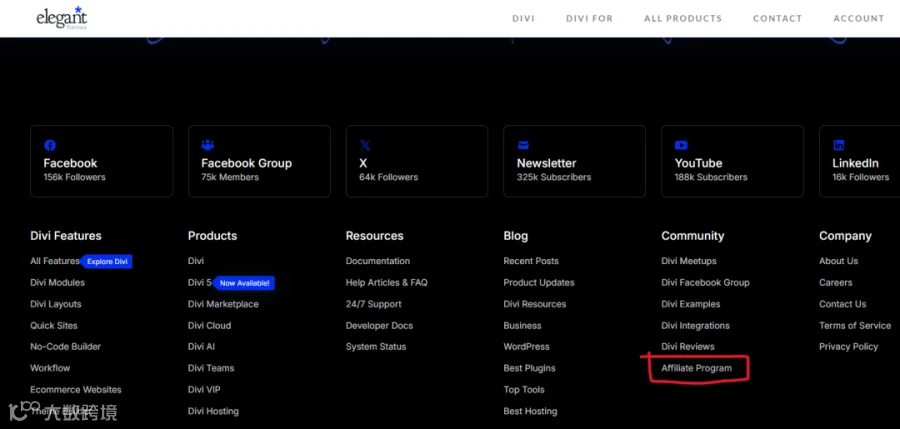Click the Workflow link

51,368
